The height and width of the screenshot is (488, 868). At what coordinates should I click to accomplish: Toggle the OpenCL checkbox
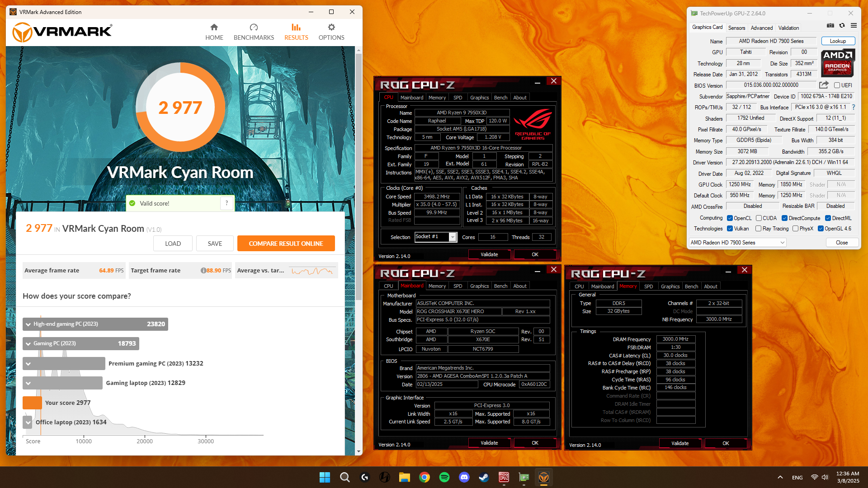730,218
